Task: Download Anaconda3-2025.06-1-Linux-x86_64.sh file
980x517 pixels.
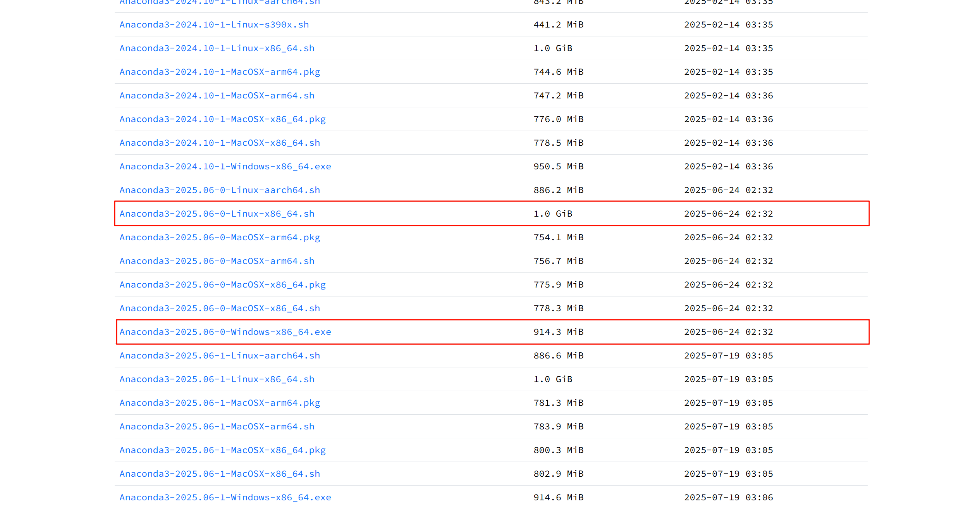Action: pos(217,379)
